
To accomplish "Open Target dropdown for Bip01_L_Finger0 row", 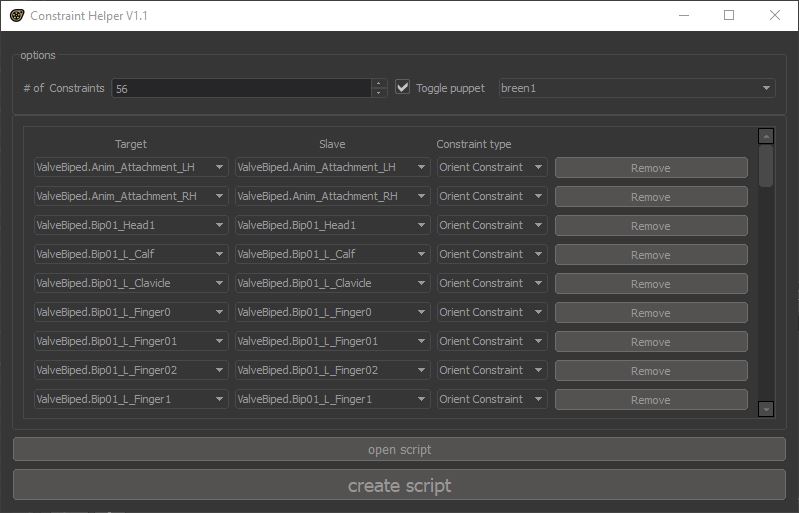I will 130,312.
